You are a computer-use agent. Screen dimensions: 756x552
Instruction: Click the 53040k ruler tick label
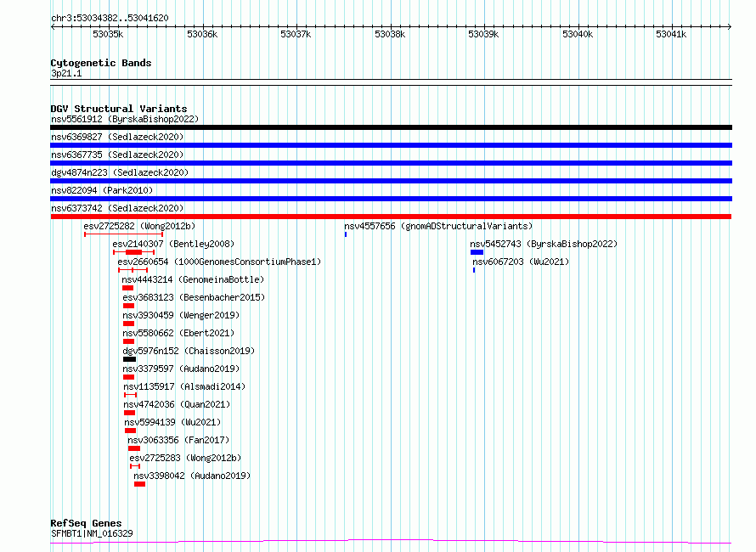coord(577,34)
